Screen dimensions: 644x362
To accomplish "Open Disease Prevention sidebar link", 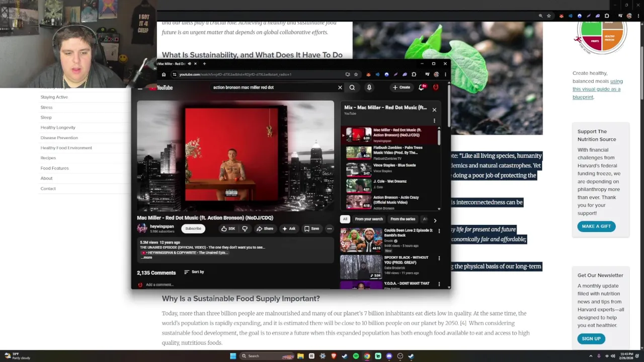I will click(59, 138).
